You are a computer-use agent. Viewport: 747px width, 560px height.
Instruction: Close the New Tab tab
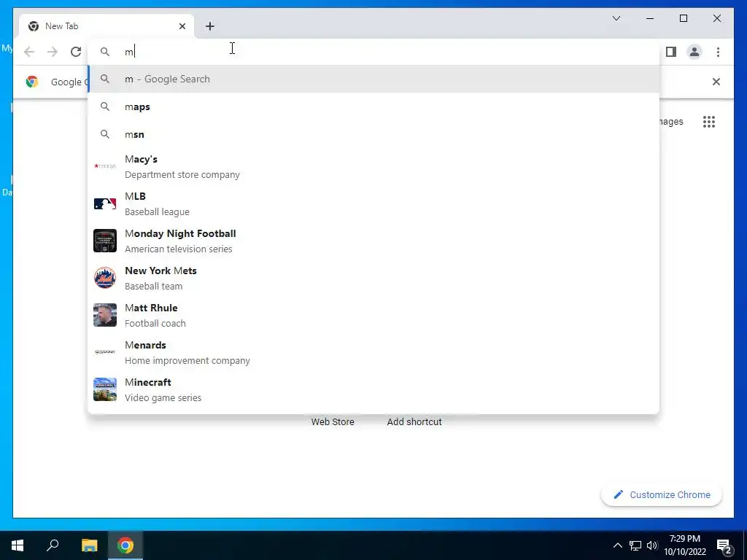(182, 26)
